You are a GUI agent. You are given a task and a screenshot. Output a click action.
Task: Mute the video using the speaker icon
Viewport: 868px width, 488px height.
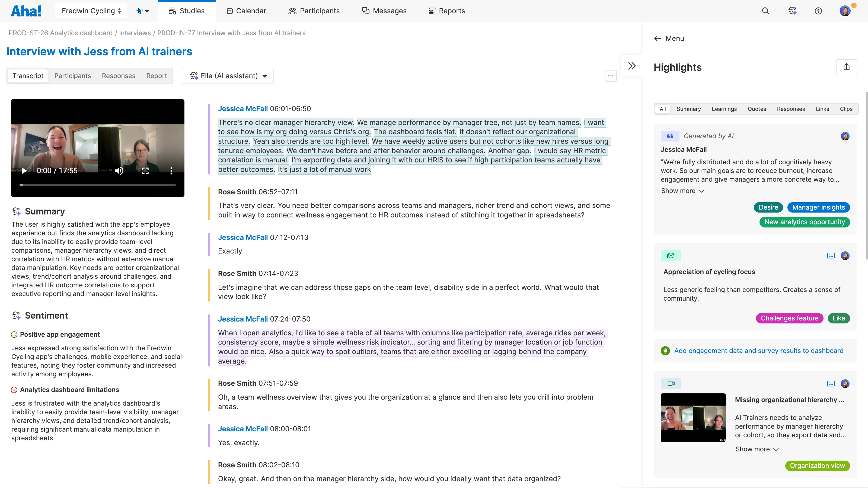119,171
